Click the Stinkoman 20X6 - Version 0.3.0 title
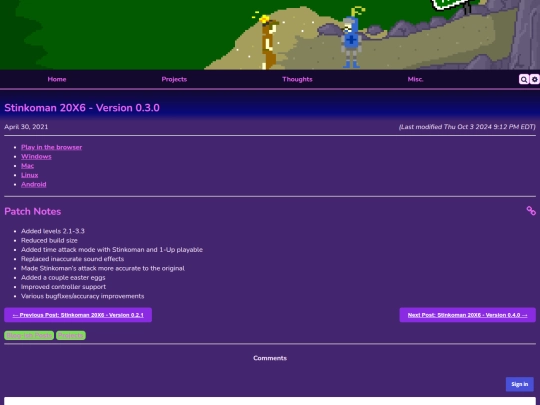 click(82, 108)
